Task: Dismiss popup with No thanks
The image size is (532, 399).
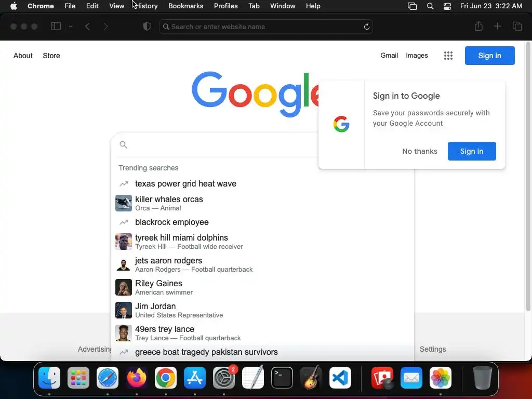Action: tap(420, 151)
